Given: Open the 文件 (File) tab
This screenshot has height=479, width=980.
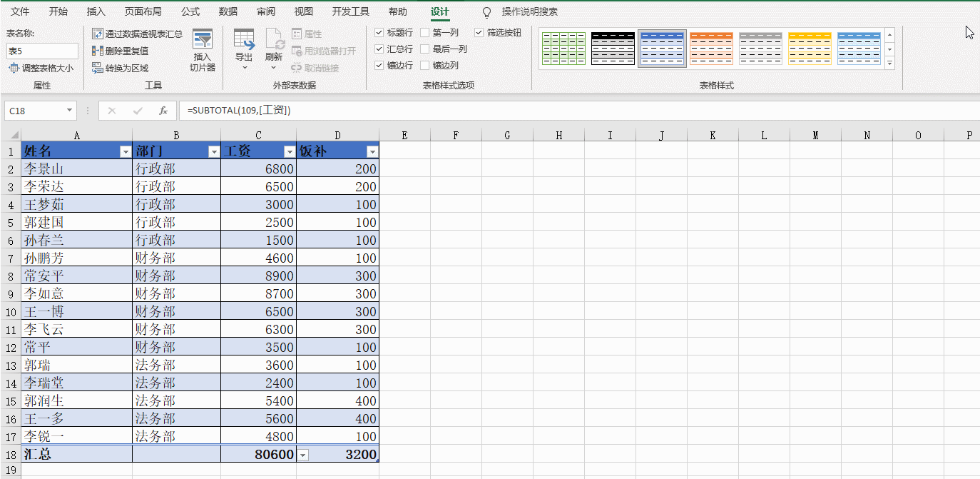Looking at the screenshot, I should coord(20,12).
